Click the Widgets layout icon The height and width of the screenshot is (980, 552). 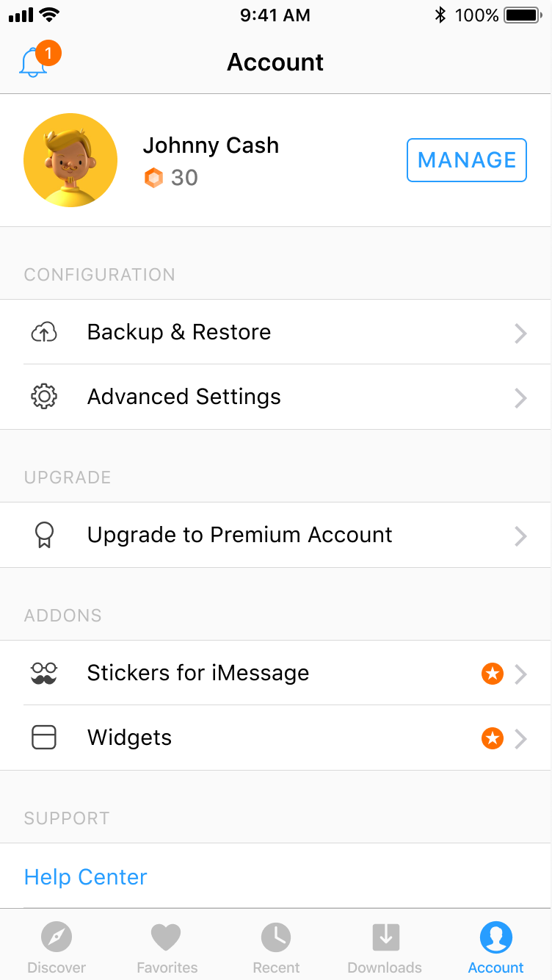tap(44, 738)
